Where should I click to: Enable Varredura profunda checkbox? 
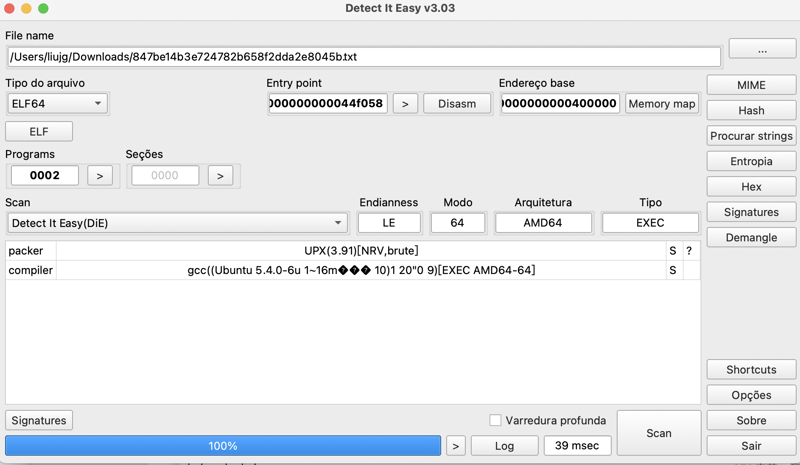[x=495, y=420]
